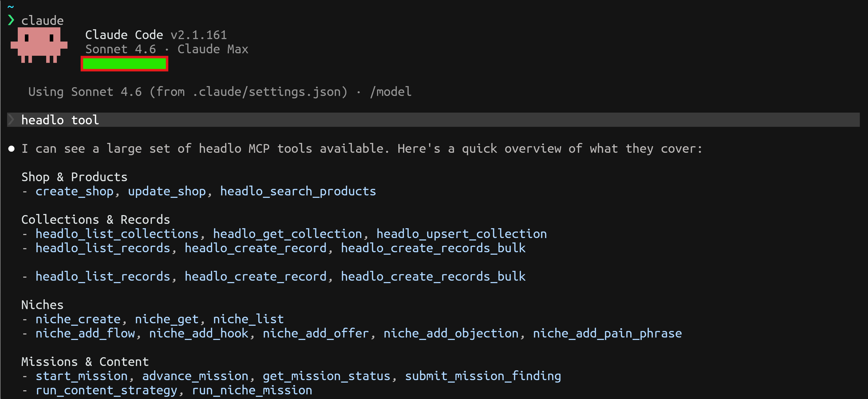Click advance_mission tool name

click(x=195, y=376)
